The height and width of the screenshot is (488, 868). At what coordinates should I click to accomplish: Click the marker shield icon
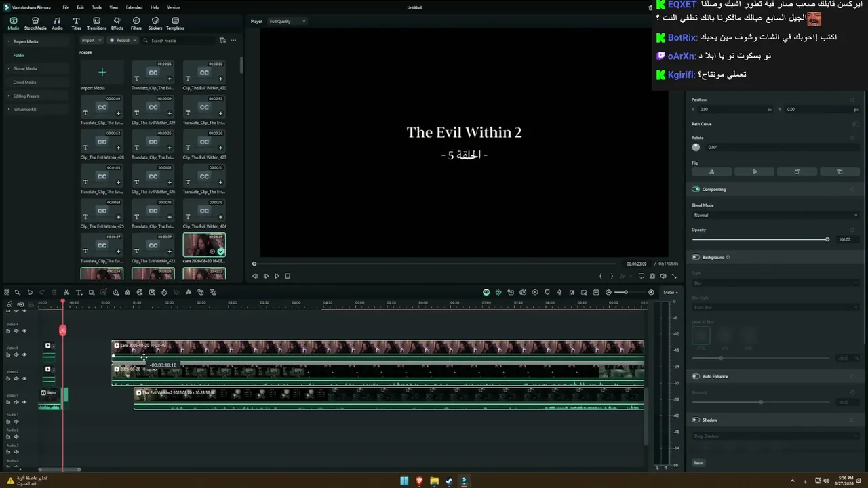[547, 292]
